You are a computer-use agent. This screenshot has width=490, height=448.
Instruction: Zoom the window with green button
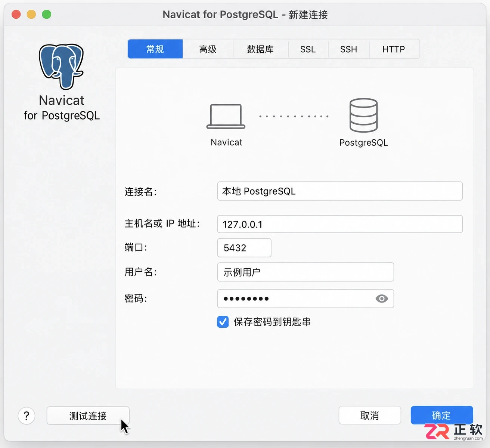(x=47, y=15)
